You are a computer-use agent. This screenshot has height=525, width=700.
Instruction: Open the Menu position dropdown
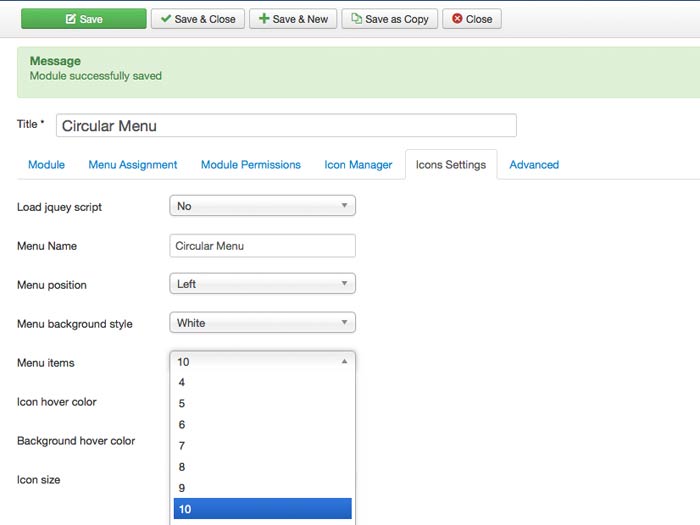coord(263,284)
